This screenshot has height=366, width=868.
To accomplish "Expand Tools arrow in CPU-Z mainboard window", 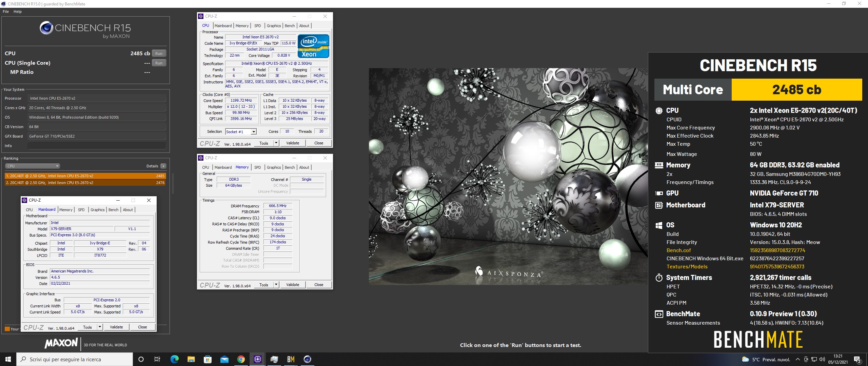I will coord(100,327).
